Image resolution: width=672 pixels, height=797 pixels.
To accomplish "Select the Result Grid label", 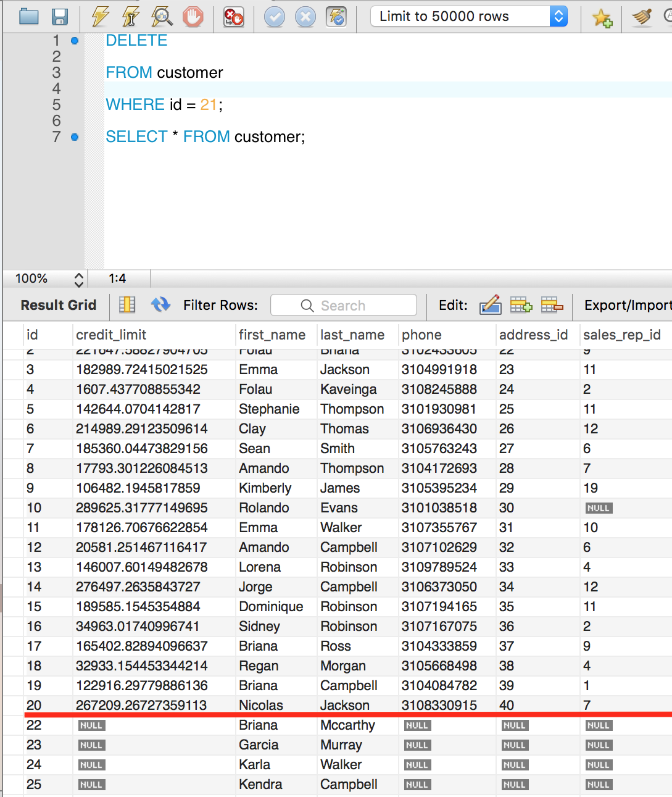I will (x=59, y=305).
